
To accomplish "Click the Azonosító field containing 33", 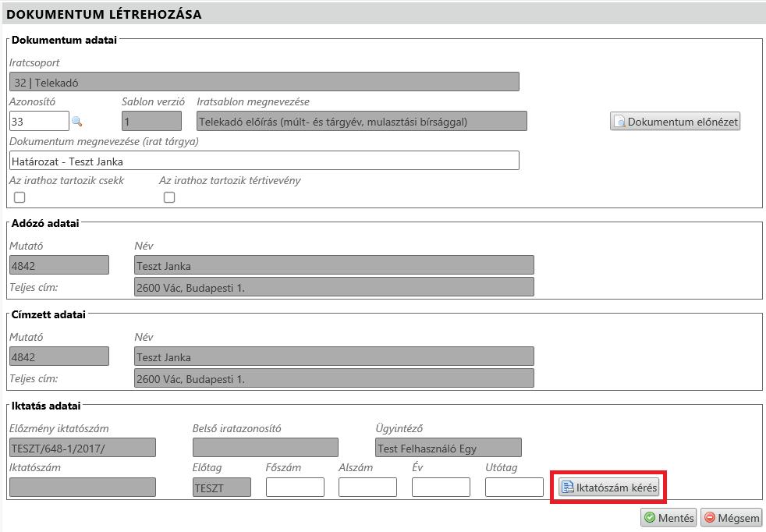I will pos(39,121).
